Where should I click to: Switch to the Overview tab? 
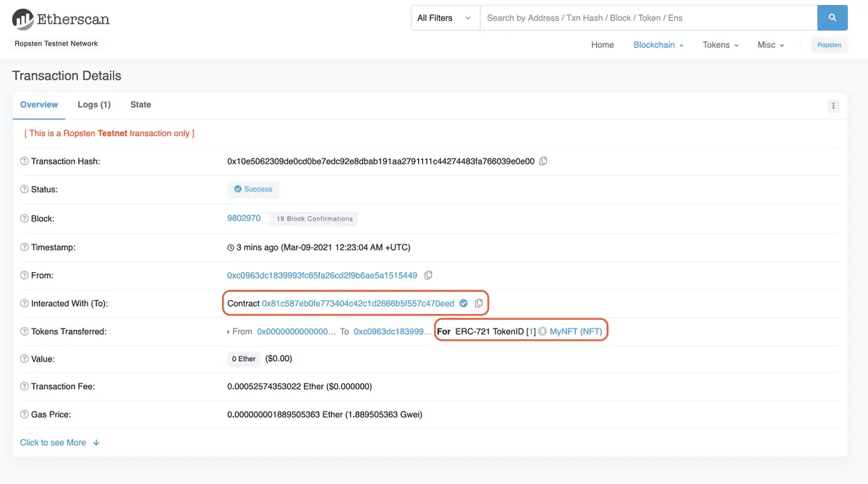39,105
